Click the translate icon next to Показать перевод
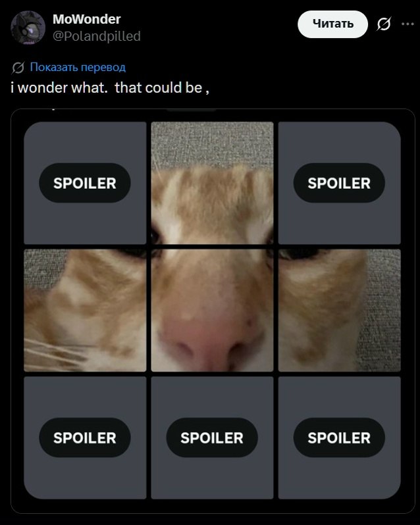 coord(18,68)
